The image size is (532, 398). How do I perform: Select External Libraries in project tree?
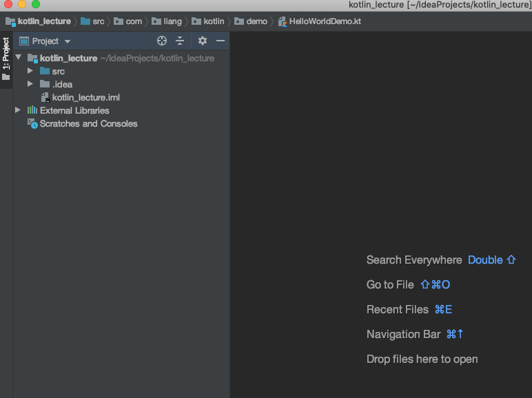(x=74, y=111)
